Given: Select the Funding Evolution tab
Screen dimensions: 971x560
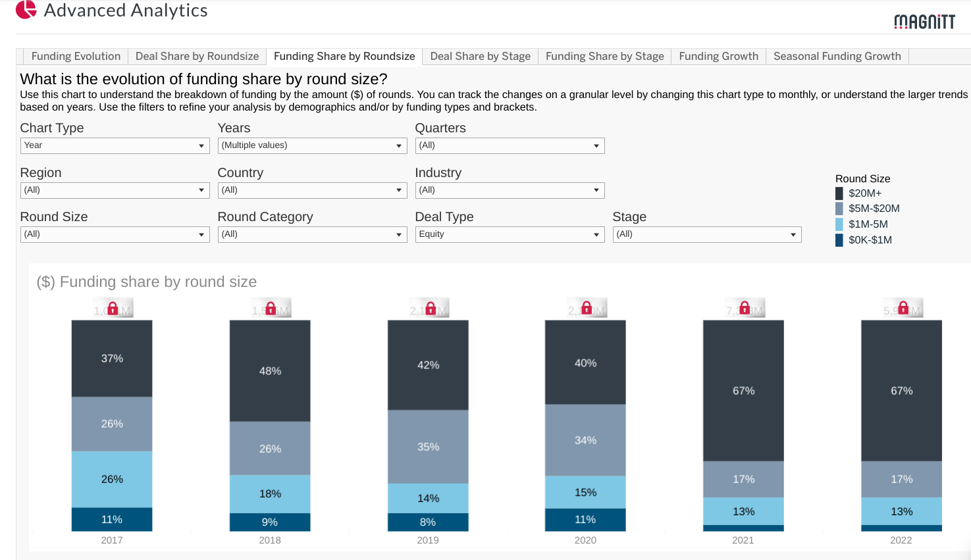Looking at the screenshot, I should click(x=75, y=56).
